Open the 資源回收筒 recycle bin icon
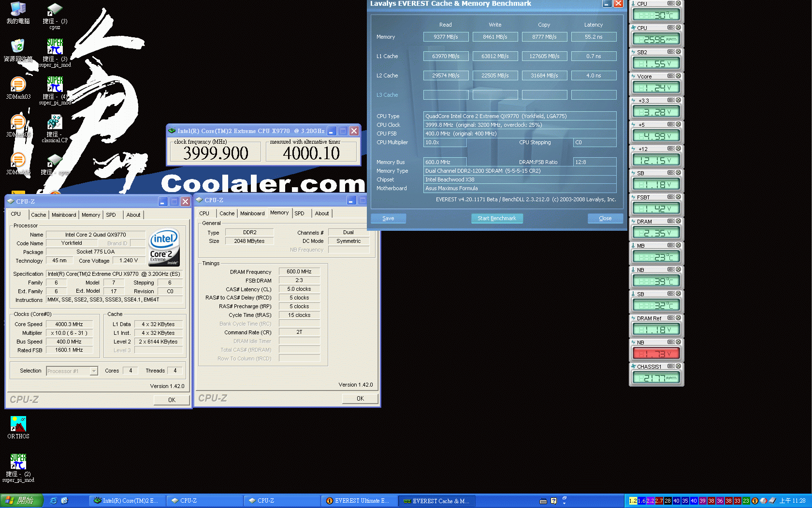 point(18,51)
